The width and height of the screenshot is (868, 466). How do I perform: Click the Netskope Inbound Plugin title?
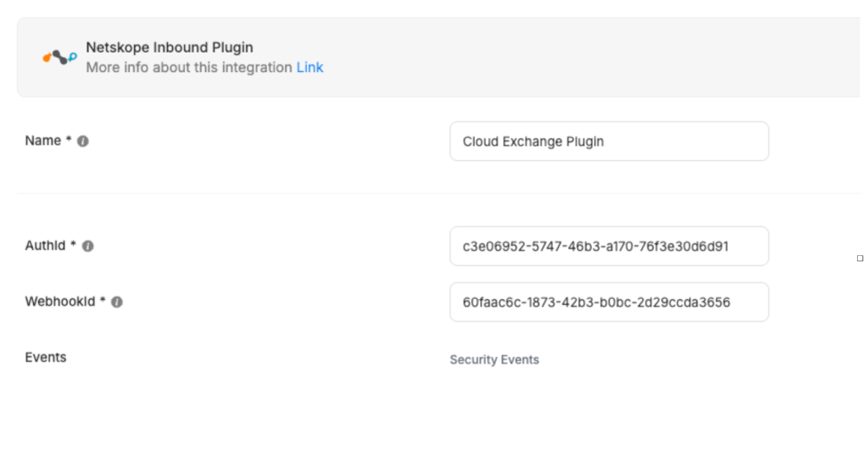(x=170, y=47)
